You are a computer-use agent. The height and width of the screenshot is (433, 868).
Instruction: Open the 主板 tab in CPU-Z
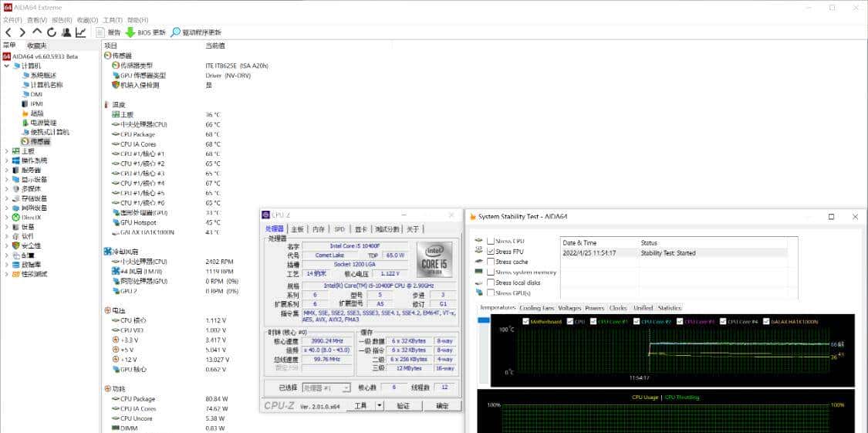(x=297, y=228)
